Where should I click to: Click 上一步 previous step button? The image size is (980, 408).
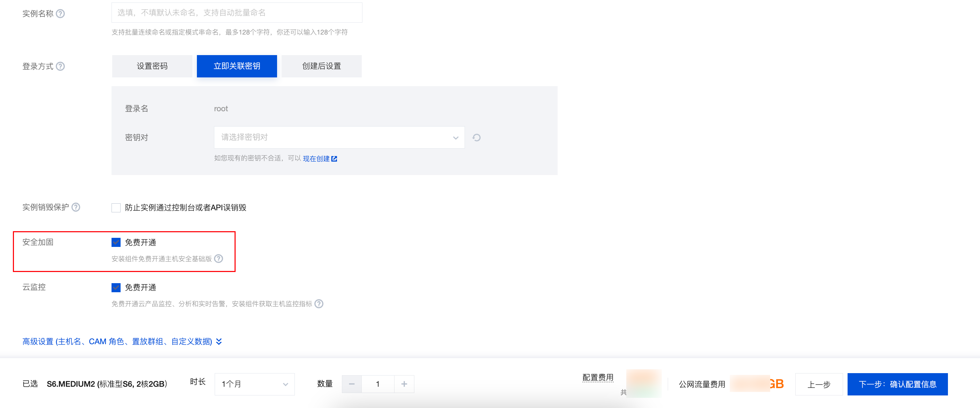(x=819, y=384)
